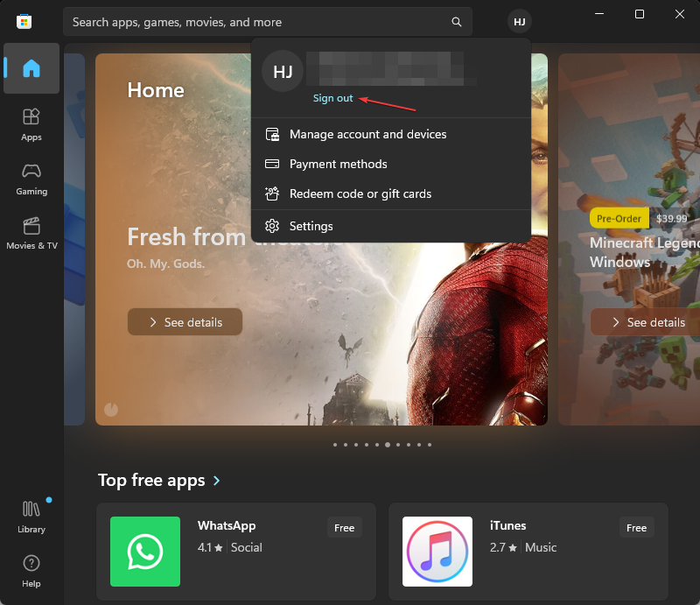Image resolution: width=700 pixels, height=605 pixels.
Task: Click the carousel autoplay progress indicator
Action: coord(111,409)
